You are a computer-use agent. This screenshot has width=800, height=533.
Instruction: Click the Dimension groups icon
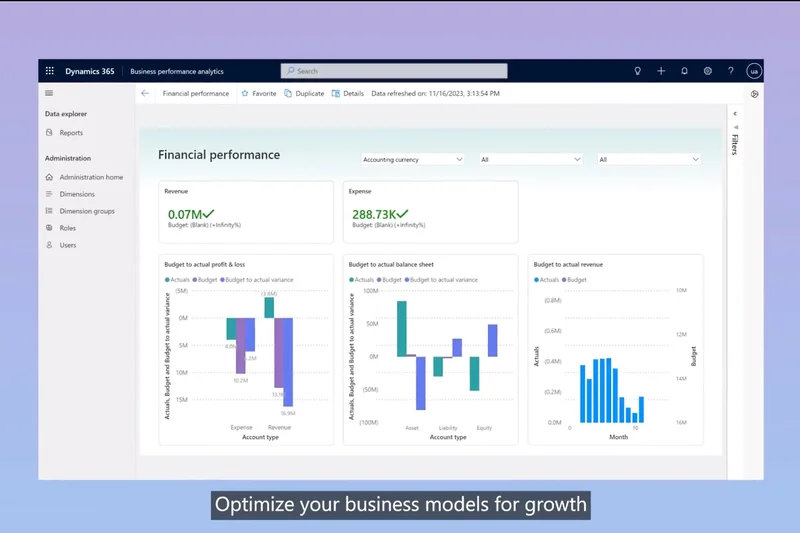[49, 211]
